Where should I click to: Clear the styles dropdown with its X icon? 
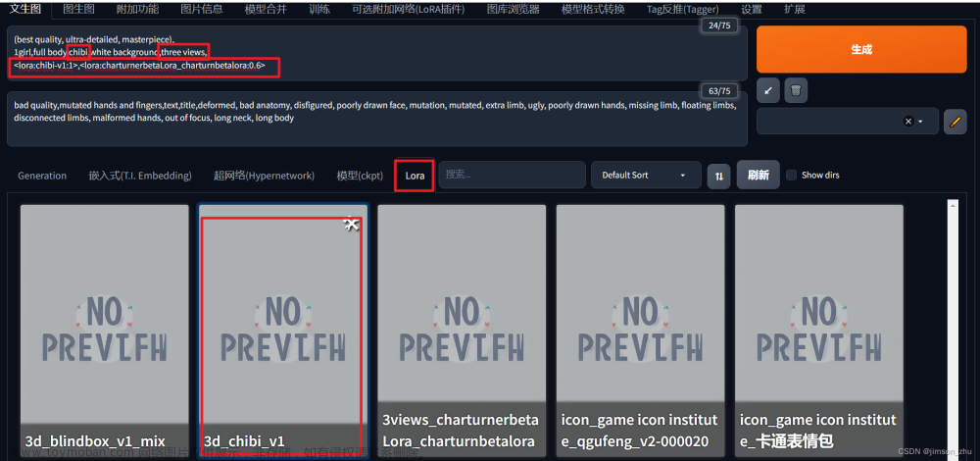pyautogui.click(x=908, y=122)
